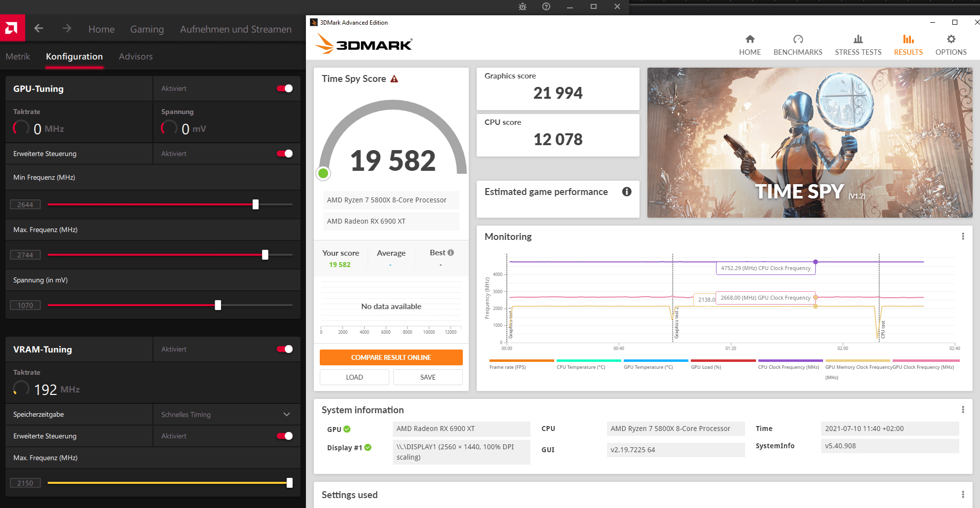The image size is (980, 508).
Task: Click the green check icon next to GPU
Action: (347, 429)
